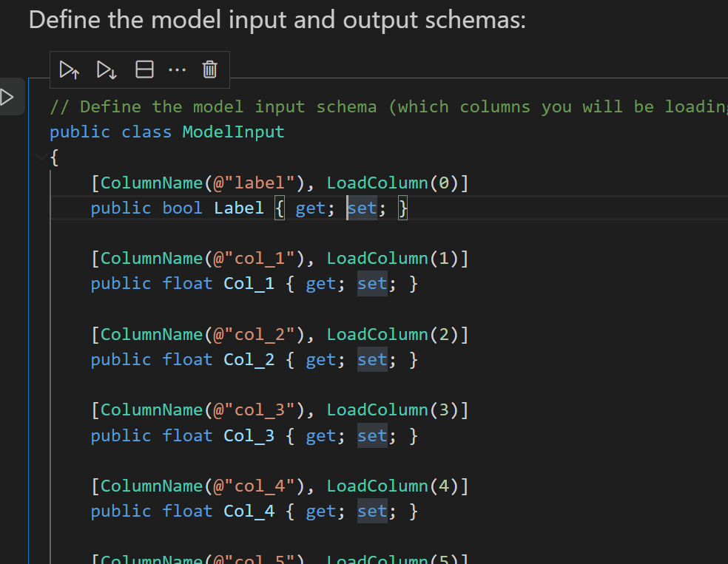
Task: Click the model input schema comment line
Action: point(296,106)
